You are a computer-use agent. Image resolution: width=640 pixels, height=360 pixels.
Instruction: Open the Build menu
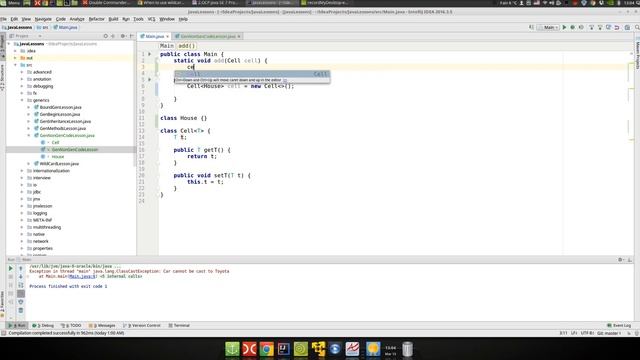point(113,19)
